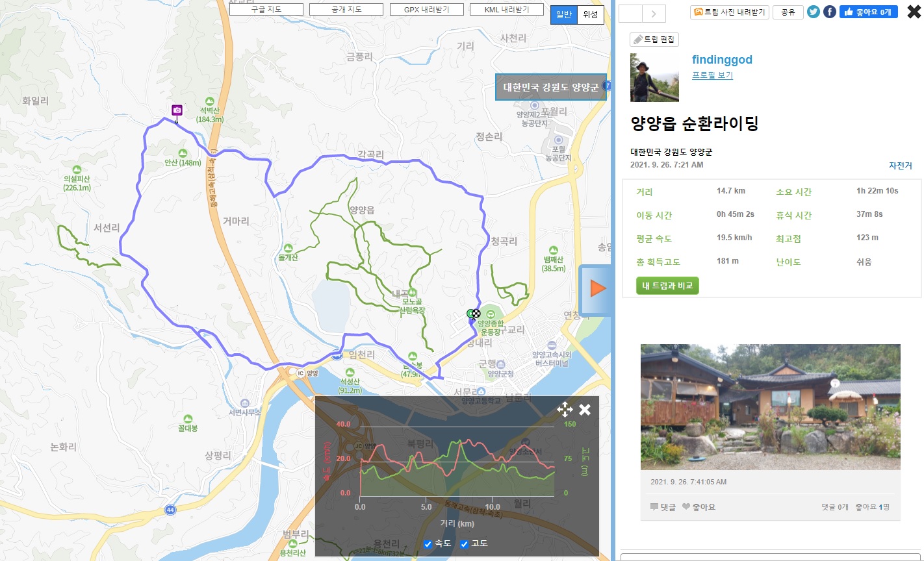This screenshot has height=561, width=924.
Task: Click the photo timestamp 7:41:05 AM
Action: click(689, 482)
